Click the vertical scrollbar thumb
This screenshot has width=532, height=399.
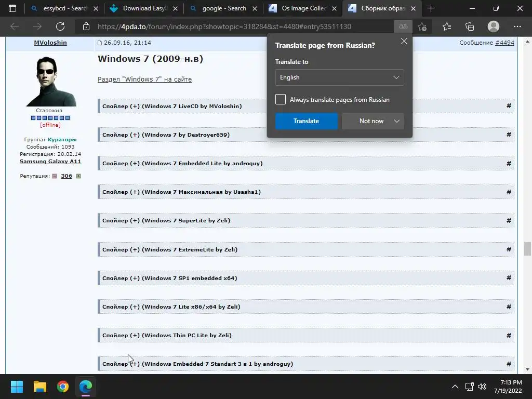point(527,249)
